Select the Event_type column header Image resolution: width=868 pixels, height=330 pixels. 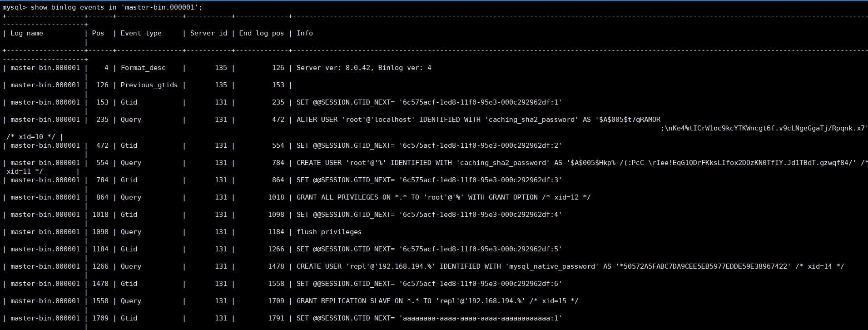pos(141,33)
